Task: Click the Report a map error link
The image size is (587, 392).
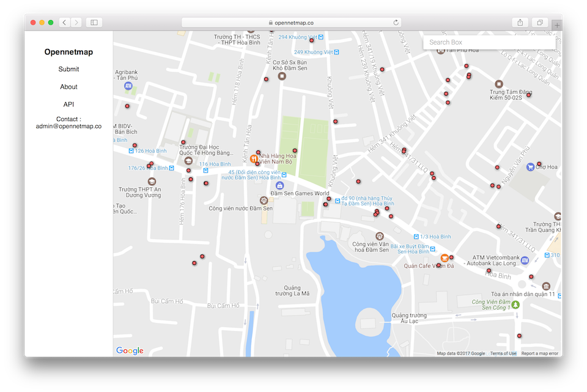Action: tap(539, 353)
